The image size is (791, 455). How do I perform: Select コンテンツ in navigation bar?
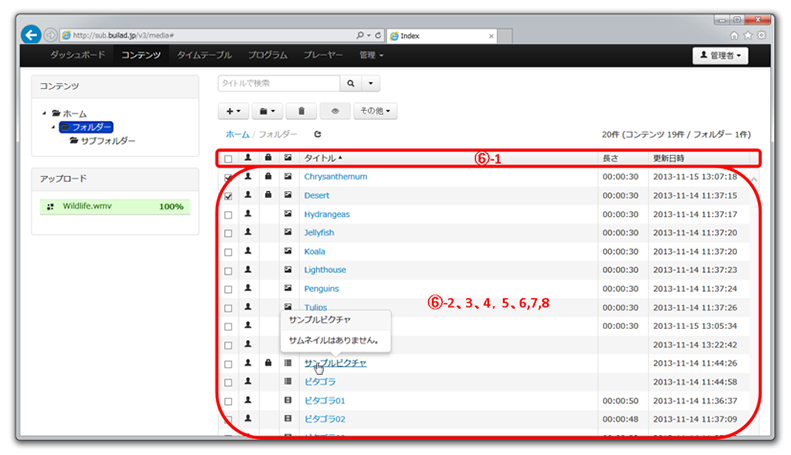pyautogui.click(x=141, y=55)
